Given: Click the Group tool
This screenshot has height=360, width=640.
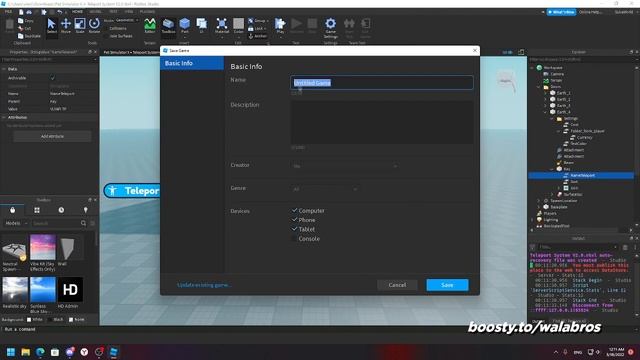Looking at the screenshot, I should point(258,21).
